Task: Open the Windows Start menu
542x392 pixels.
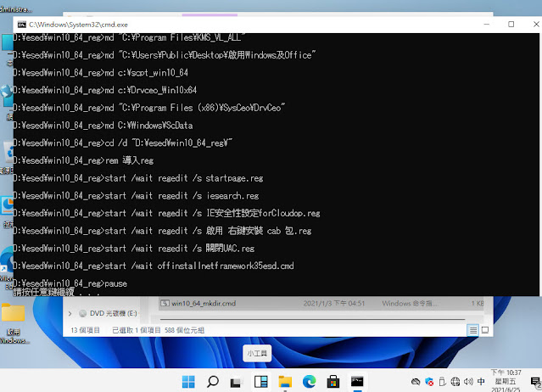Action: (x=188, y=382)
